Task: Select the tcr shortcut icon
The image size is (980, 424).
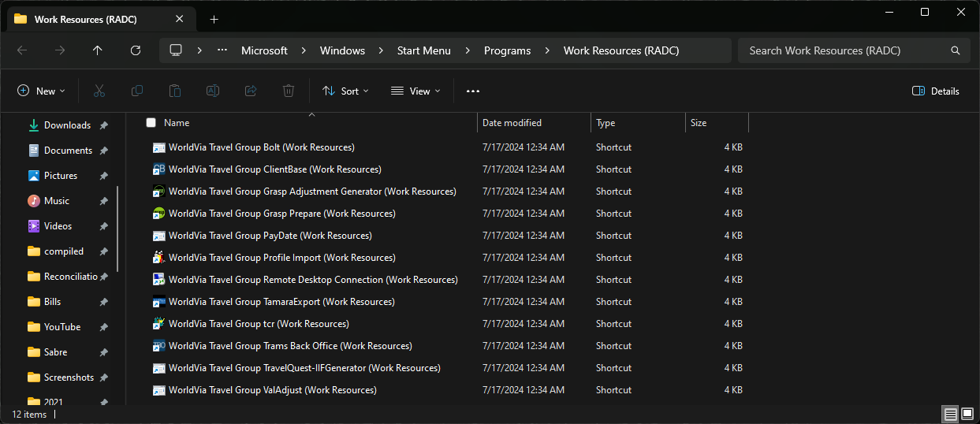Action: [x=158, y=324]
